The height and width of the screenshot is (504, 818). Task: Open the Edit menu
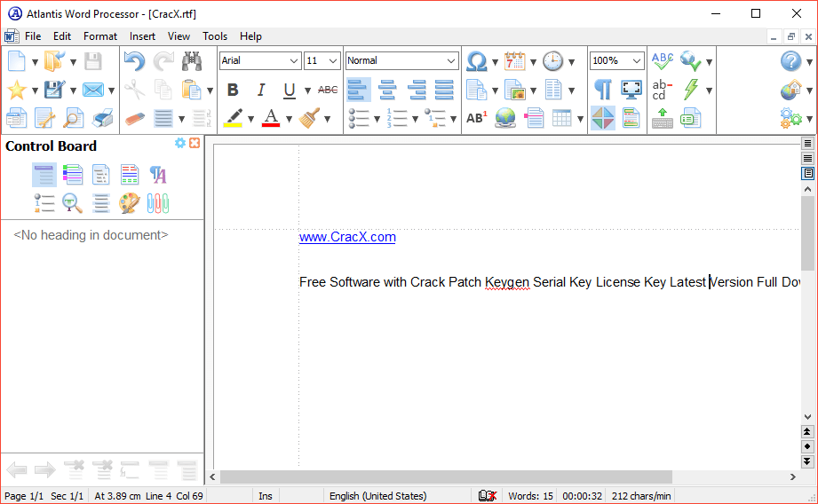click(x=62, y=36)
